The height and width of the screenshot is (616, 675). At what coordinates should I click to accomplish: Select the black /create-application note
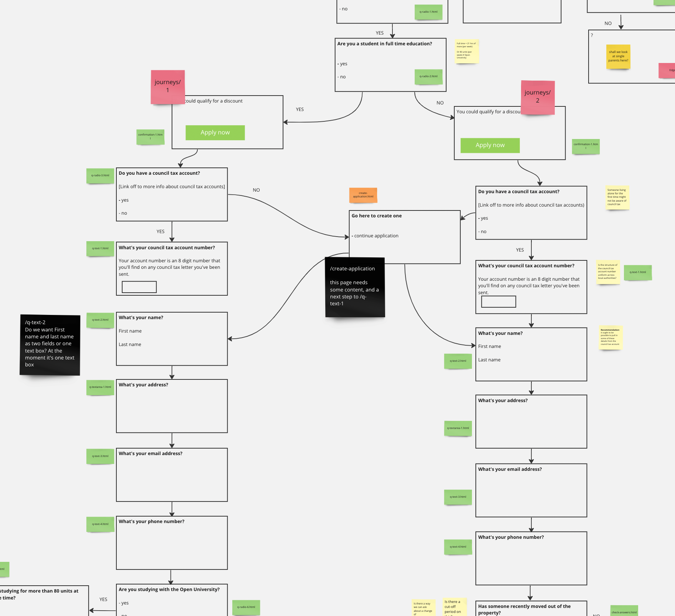coord(355,287)
